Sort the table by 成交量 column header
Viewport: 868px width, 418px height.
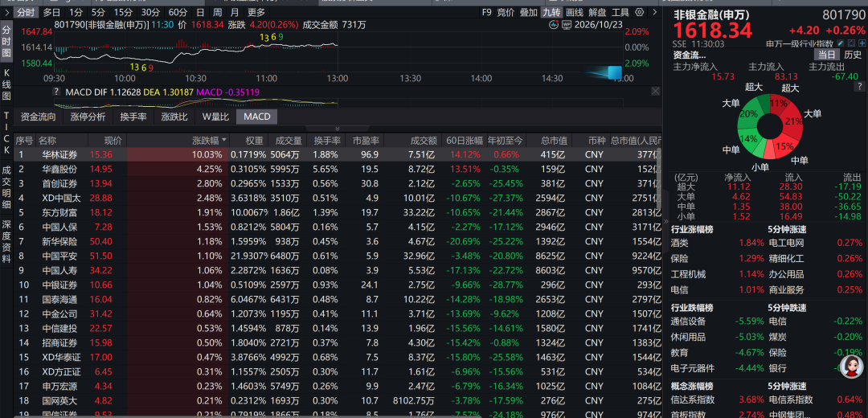289,141
